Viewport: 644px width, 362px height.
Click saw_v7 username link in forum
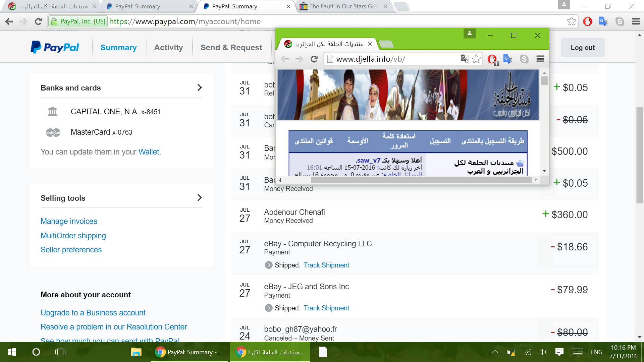tap(368, 161)
